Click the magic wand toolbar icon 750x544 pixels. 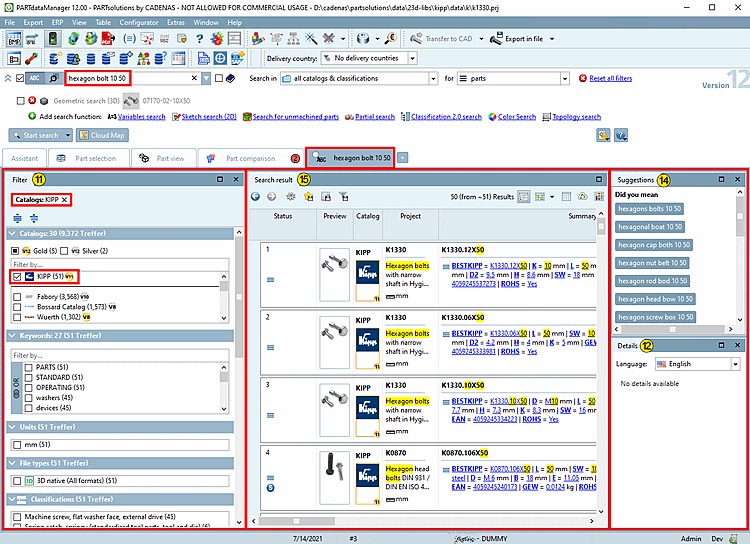point(311,38)
